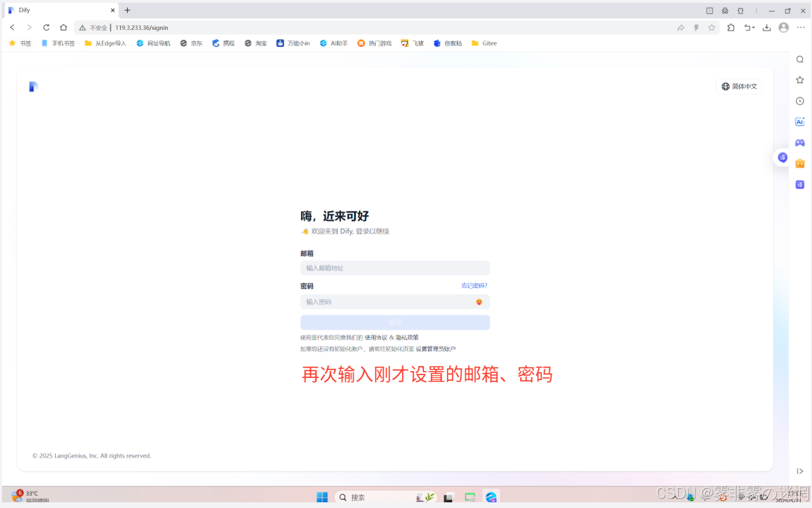Click the forgot password link
The width and height of the screenshot is (812, 508).
click(x=474, y=286)
